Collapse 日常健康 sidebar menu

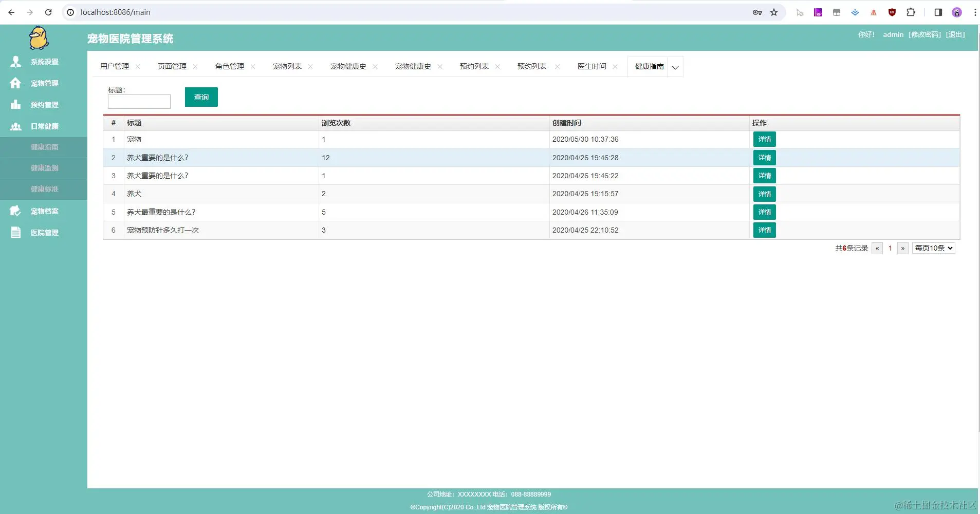pos(44,126)
